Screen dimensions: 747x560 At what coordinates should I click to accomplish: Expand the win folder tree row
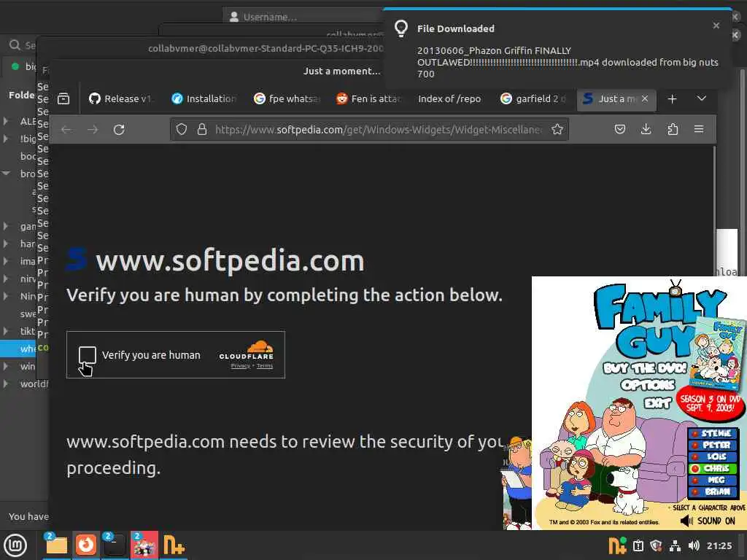click(6, 366)
